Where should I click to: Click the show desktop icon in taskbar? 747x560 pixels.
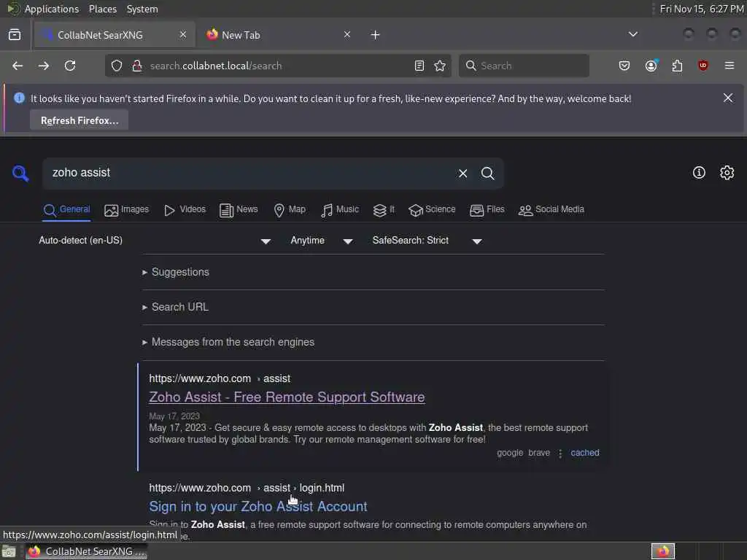tap(9, 552)
